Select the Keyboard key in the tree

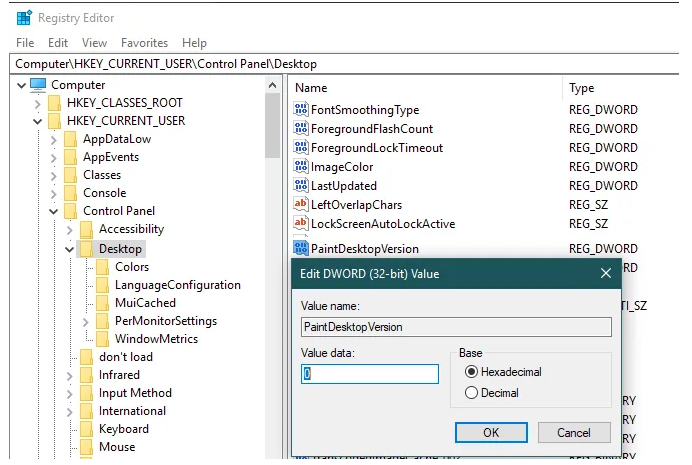124,429
